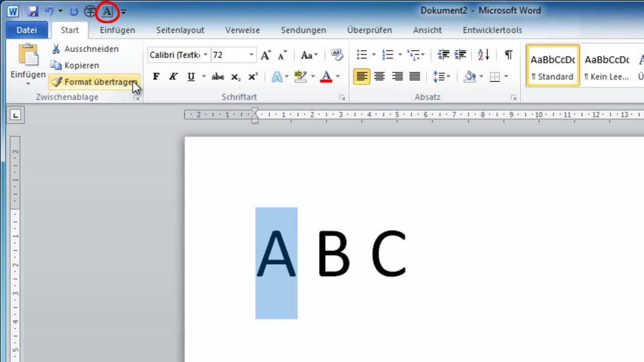644x362 pixels.
Task: Expand the Einfügen paste options arrow
Action: pos(28,84)
